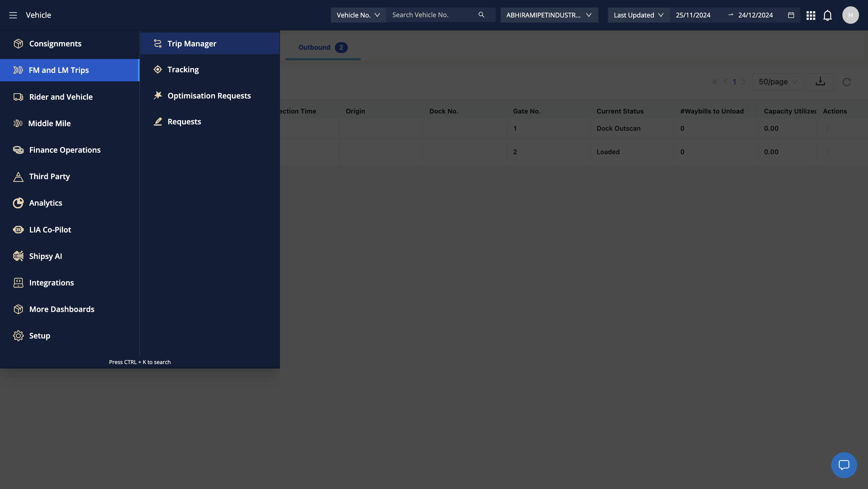
Task: Open the notifications bell
Action: (828, 15)
